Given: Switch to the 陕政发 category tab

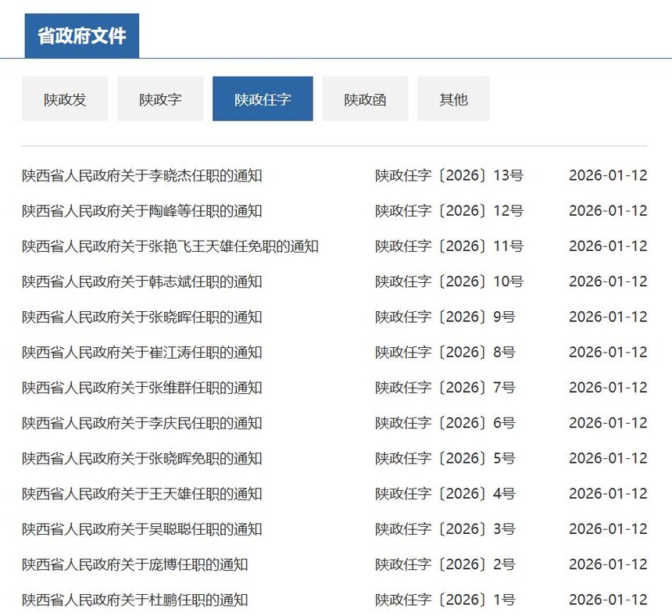Looking at the screenshot, I should point(65,98).
